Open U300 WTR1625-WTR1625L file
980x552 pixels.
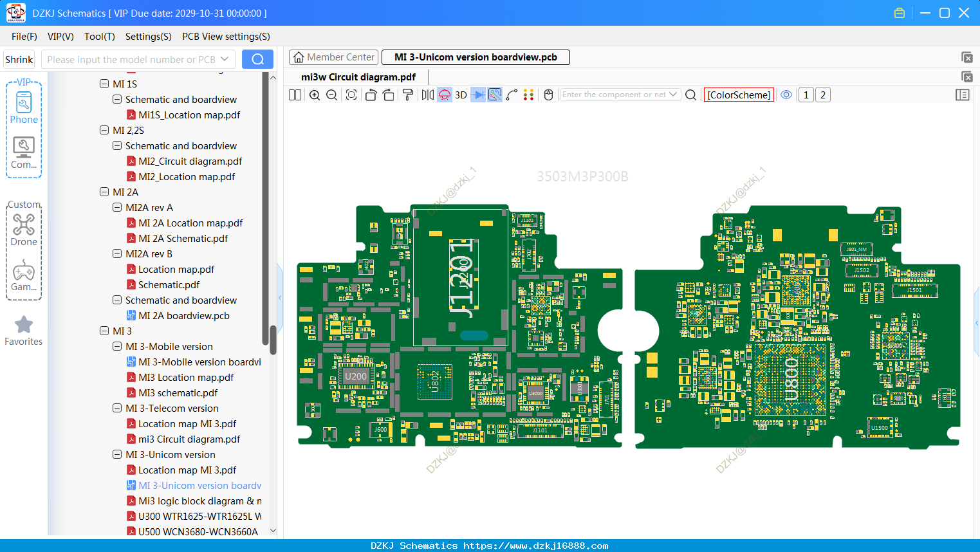point(194,517)
